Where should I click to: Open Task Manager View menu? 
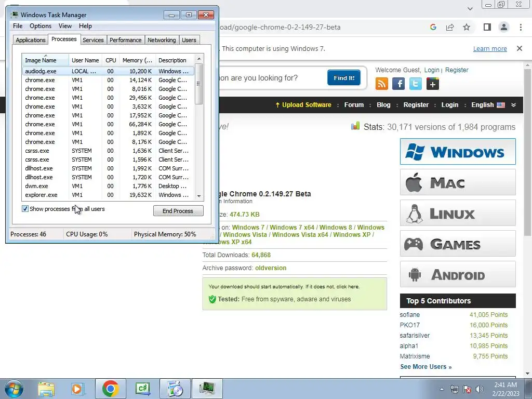click(65, 26)
